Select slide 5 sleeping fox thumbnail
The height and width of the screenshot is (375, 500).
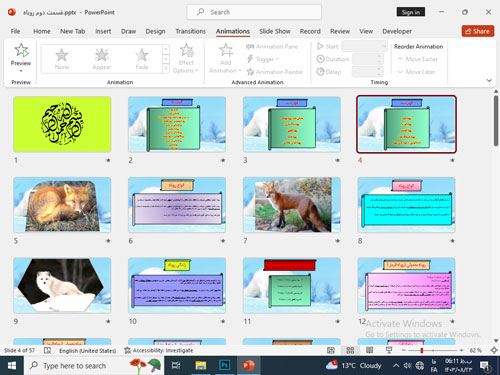coord(62,205)
